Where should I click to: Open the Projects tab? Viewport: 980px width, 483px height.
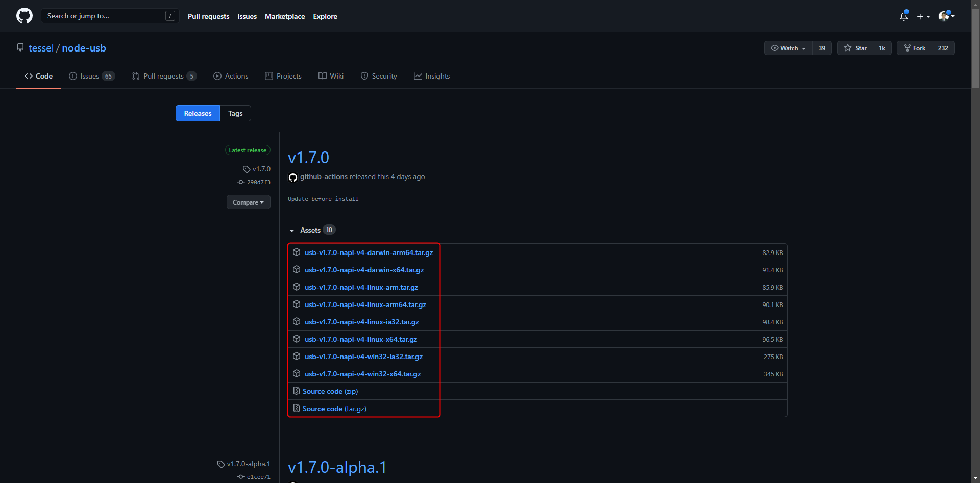[x=283, y=76]
